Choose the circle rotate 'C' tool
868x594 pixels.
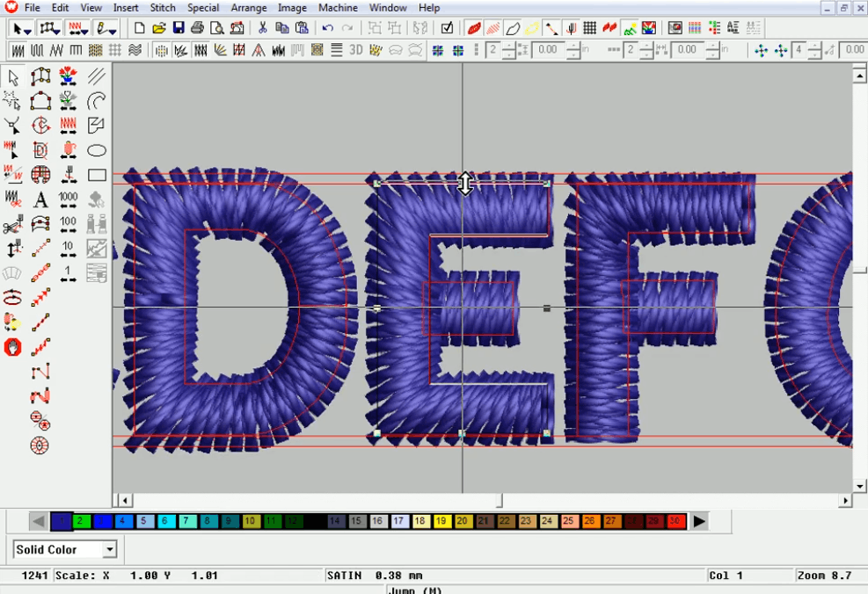pyautogui.click(x=40, y=126)
